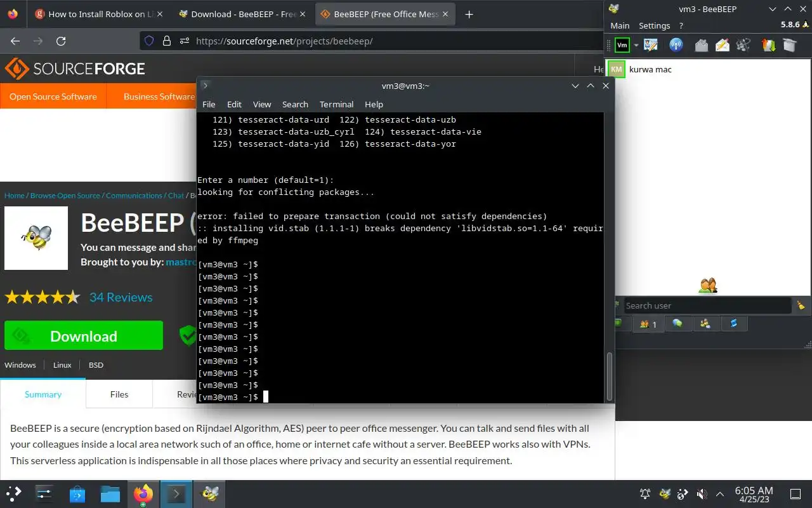Open the file manager folder in taskbar
The image size is (812, 508).
(110, 493)
